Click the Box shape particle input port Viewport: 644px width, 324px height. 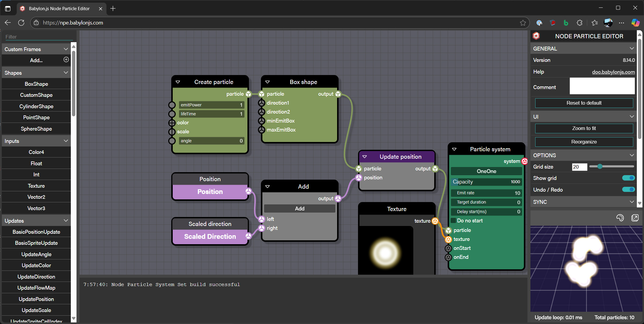tap(261, 94)
